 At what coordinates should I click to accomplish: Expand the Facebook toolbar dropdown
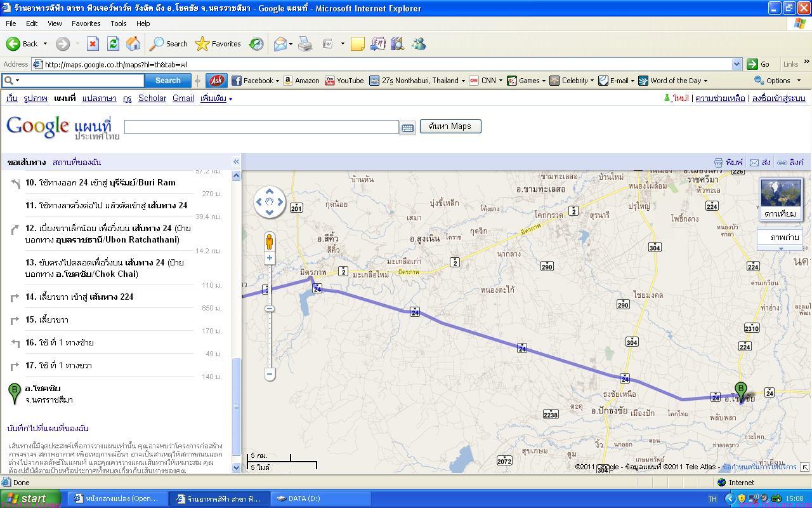coord(277,81)
